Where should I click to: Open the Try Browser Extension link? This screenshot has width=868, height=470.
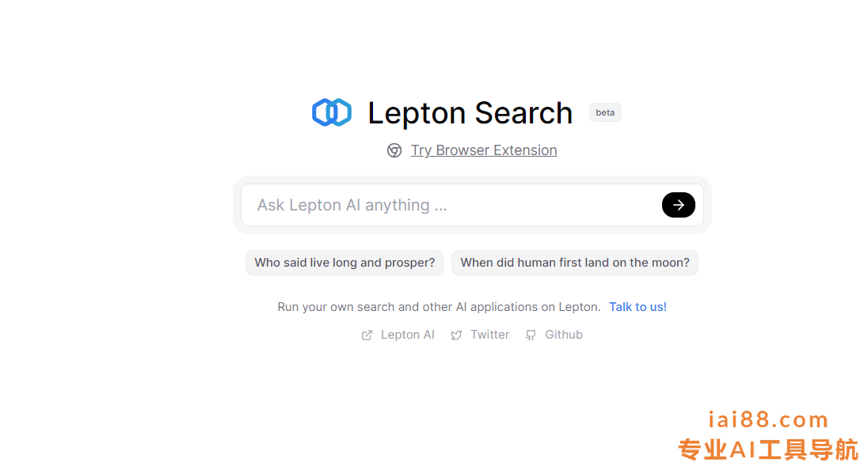click(x=484, y=150)
